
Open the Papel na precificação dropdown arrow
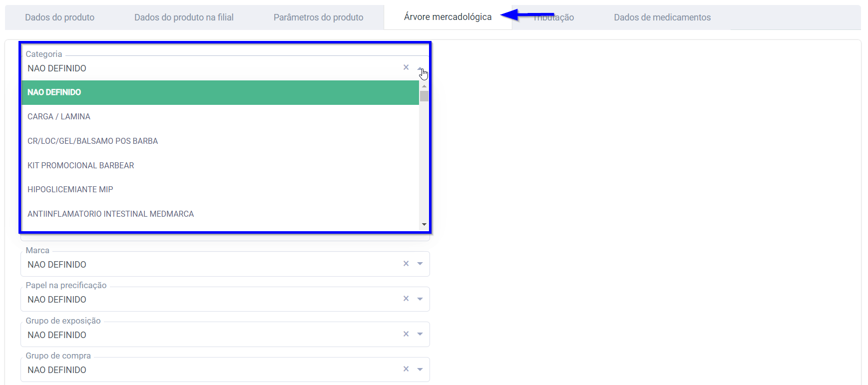pyautogui.click(x=420, y=299)
